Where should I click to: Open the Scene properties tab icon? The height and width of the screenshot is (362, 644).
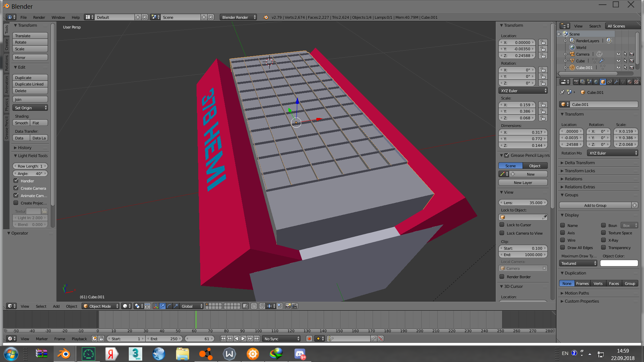tap(589, 82)
